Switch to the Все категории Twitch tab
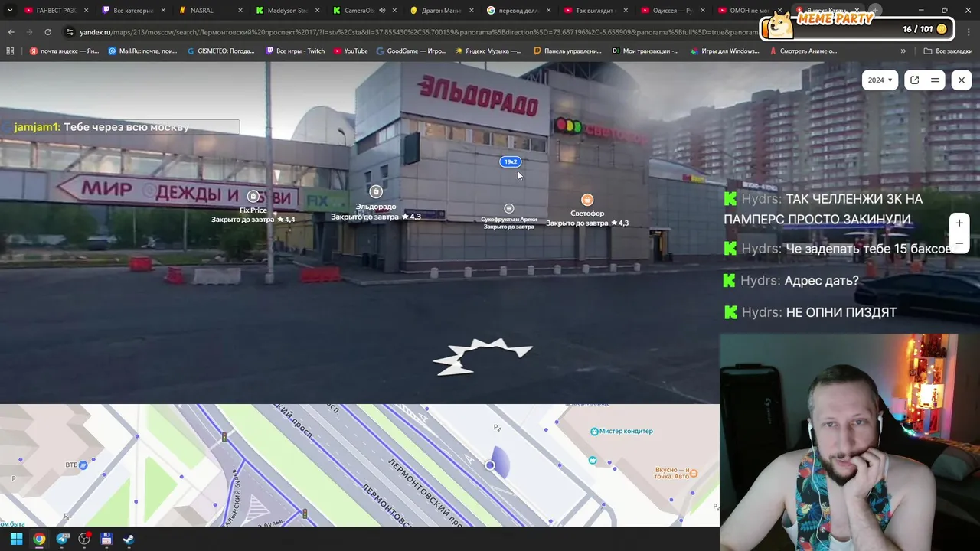The image size is (980, 551). pyautogui.click(x=133, y=11)
